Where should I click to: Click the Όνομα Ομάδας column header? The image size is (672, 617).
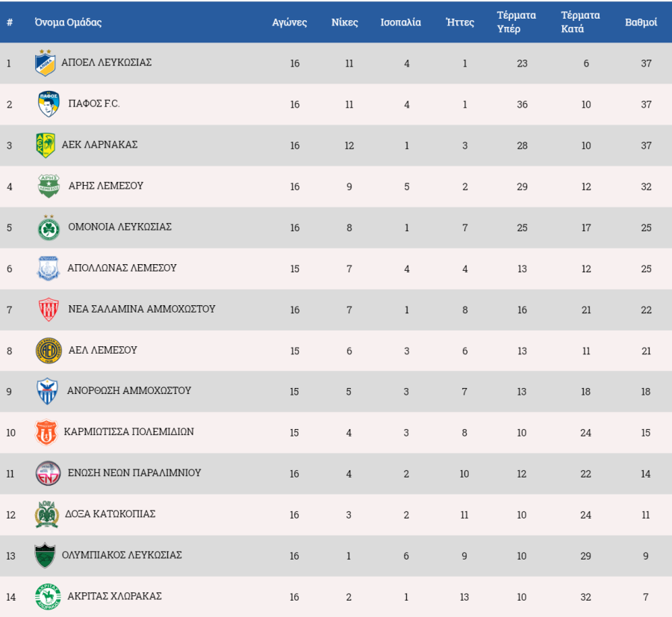[x=68, y=22]
